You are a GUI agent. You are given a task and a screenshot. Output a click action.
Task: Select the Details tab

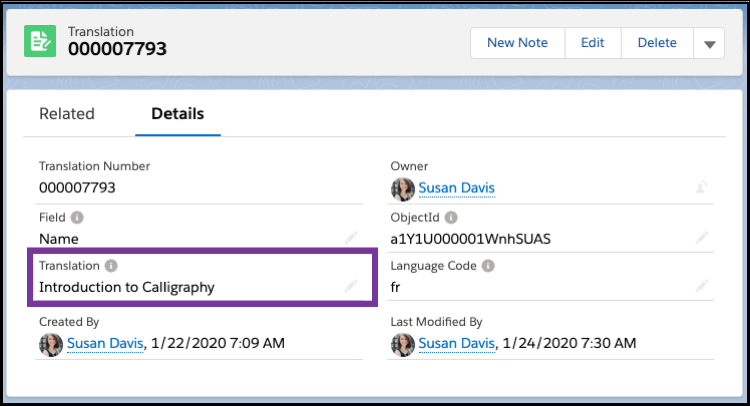pos(177,114)
